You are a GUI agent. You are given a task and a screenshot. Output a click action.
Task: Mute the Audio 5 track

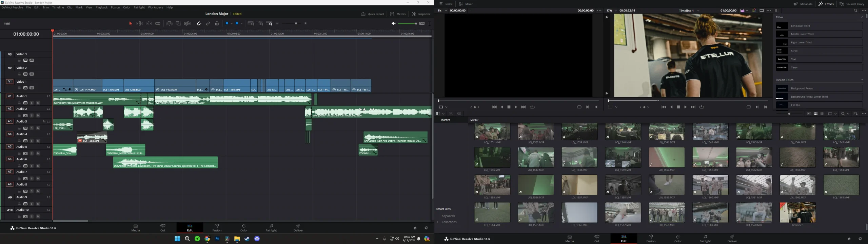(x=38, y=154)
